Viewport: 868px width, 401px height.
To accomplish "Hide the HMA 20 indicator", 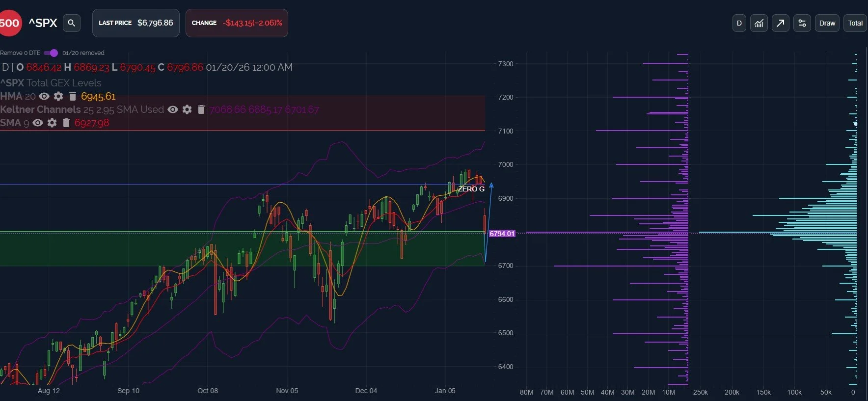I will coord(44,96).
